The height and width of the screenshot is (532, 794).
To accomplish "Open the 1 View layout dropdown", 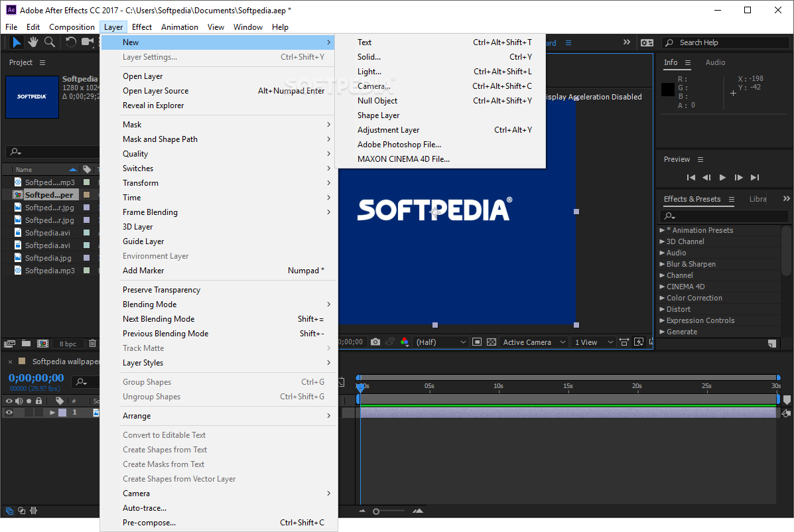I will pos(594,342).
